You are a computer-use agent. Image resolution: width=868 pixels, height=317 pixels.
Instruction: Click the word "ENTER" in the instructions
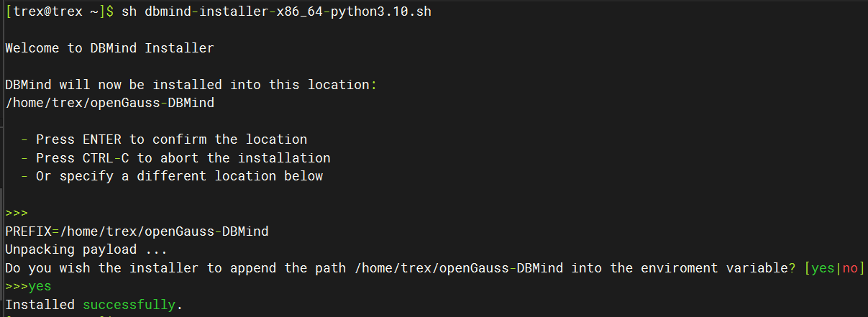[102, 139]
